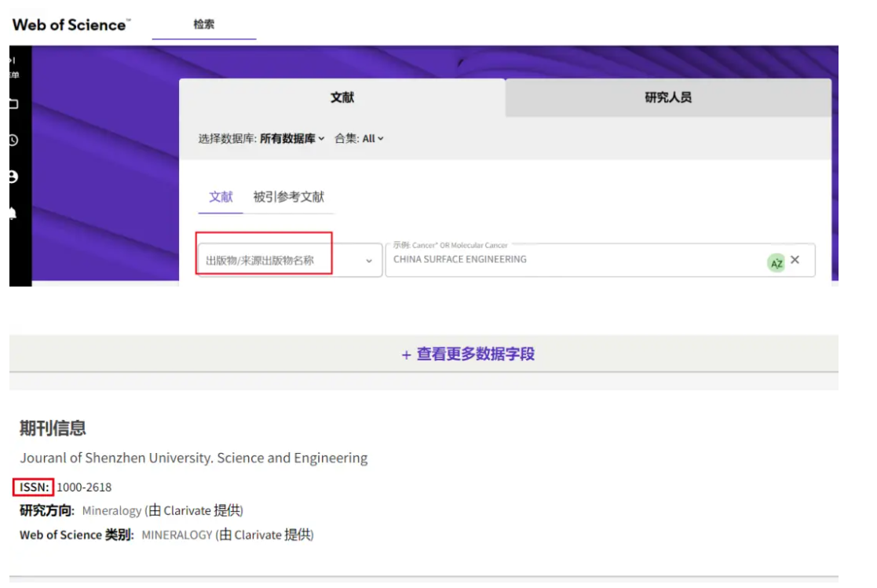Click the green AZ index icon
The width and height of the screenshot is (877, 588).
click(x=776, y=263)
